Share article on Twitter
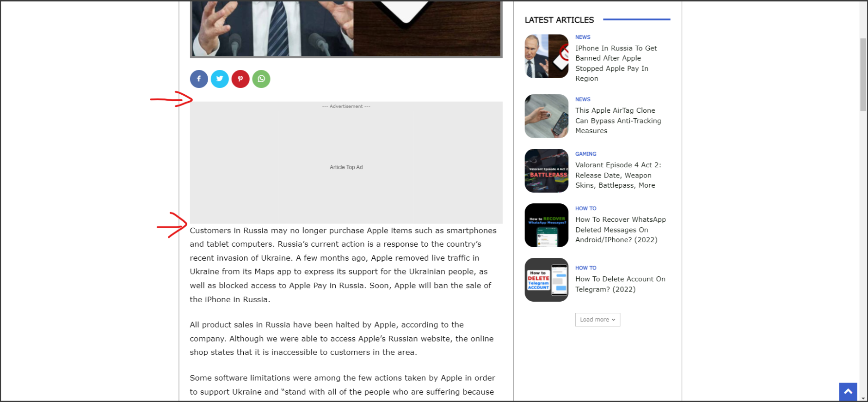The image size is (868, 402). (220, 79)
